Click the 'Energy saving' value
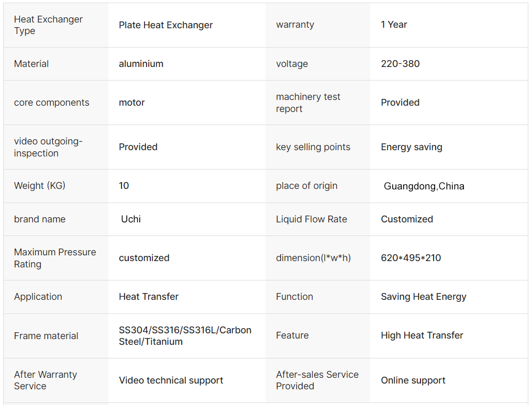The height and width of the screenshot is (405, 532). (x=411, y=147)
